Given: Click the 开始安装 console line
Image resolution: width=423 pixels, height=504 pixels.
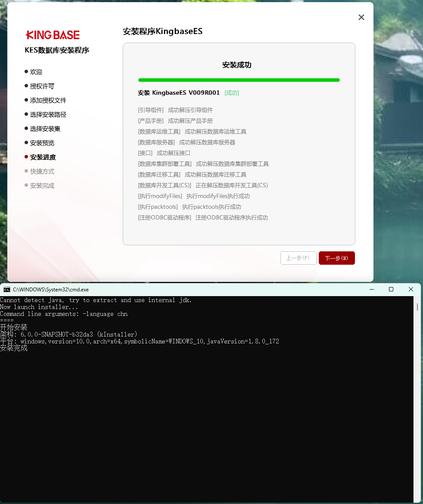Looking at the screenshot, I should [14, 327].
